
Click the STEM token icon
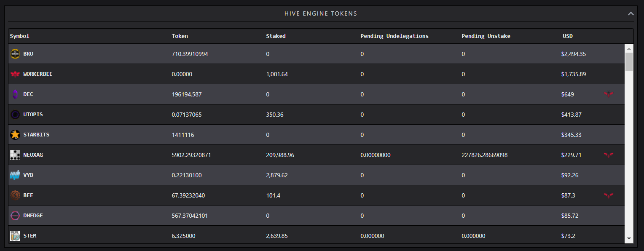coord(15,236)
